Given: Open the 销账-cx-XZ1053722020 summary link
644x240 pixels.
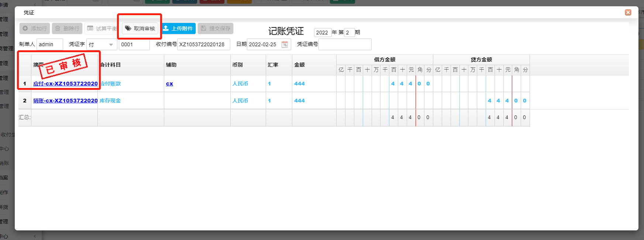Looking at the screenshot, I should (x=65, y=101).
